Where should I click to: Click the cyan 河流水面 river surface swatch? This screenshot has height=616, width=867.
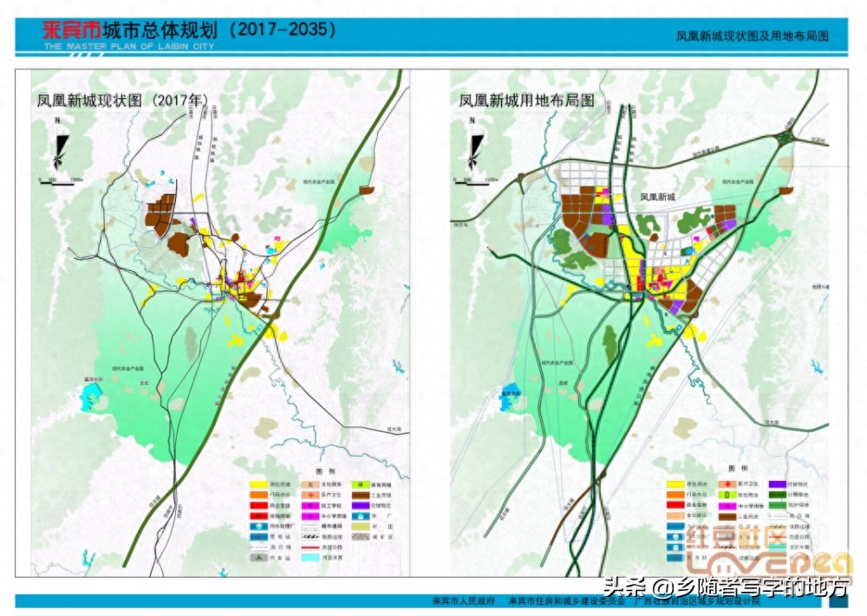pos(310,559)
